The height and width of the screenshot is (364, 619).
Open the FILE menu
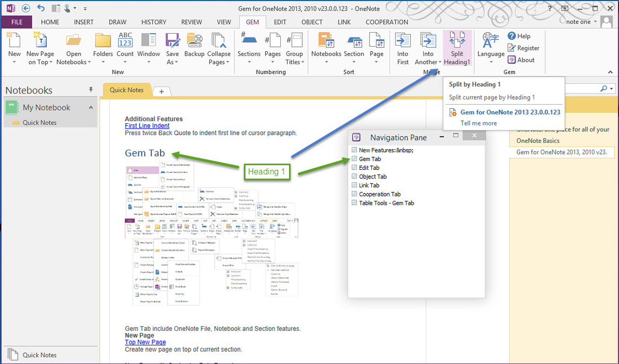[16, 22]
